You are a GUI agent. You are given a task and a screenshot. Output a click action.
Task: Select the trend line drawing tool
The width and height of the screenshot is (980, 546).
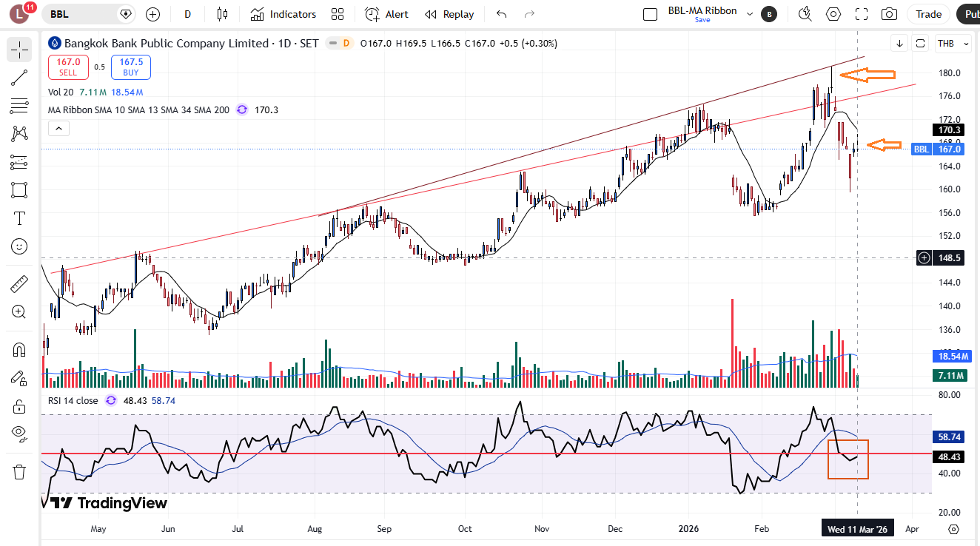tap(19, 77)
